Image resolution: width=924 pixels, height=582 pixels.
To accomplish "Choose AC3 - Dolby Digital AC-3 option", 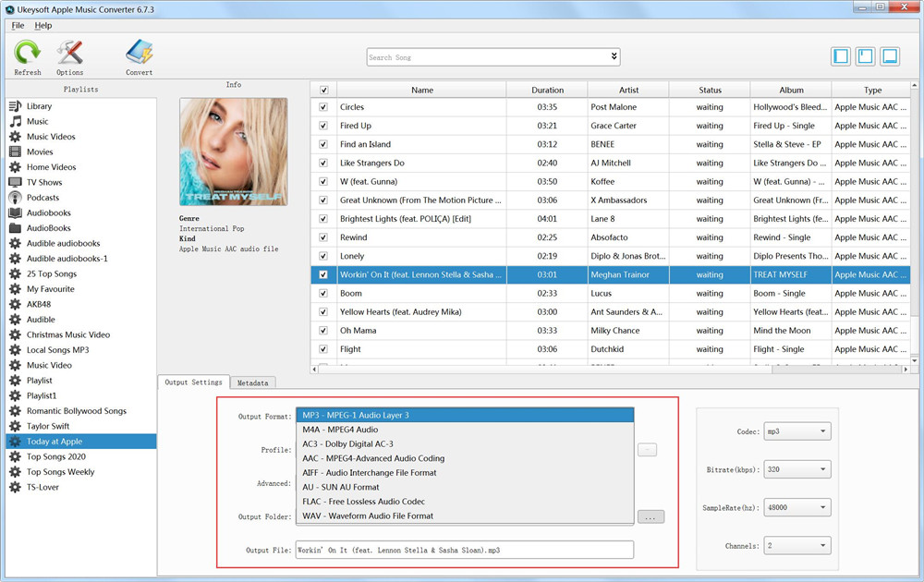I will [465, 444].
